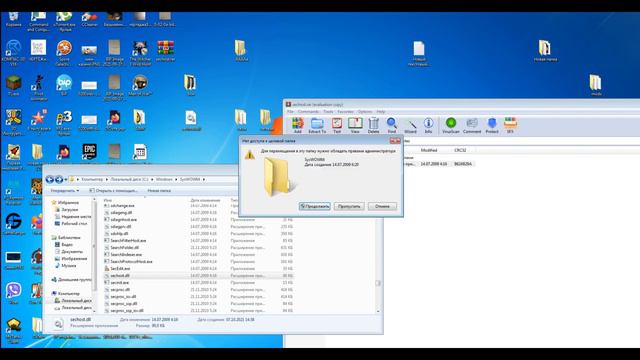The width and height of the screenshot is (640, 360).
Task: Click the CRC32 column header in WinRAR
Action: pyautogui.click(x=460, y=150)
